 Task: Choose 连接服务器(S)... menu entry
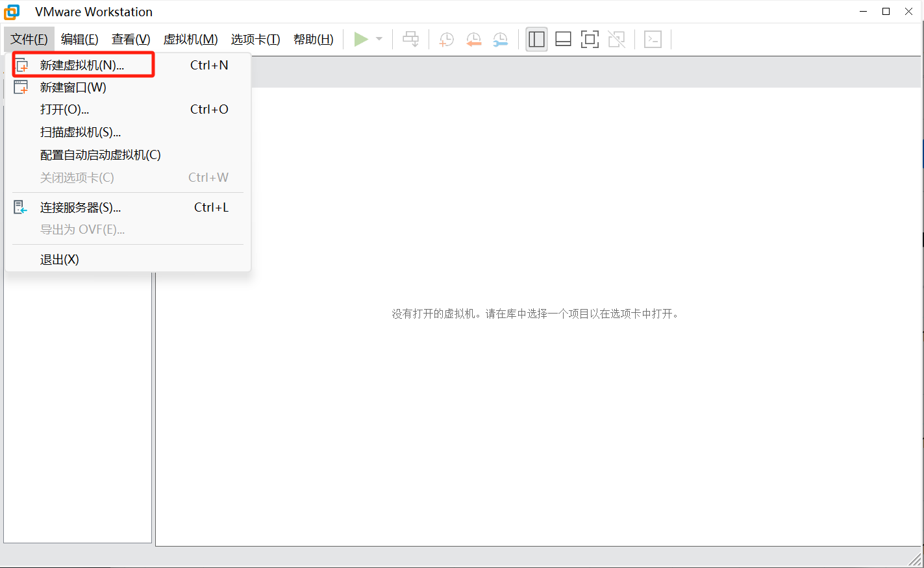pos(128,207)
